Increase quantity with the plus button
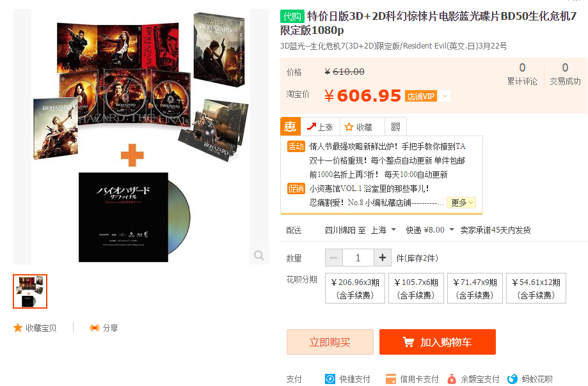 [383, 258]
